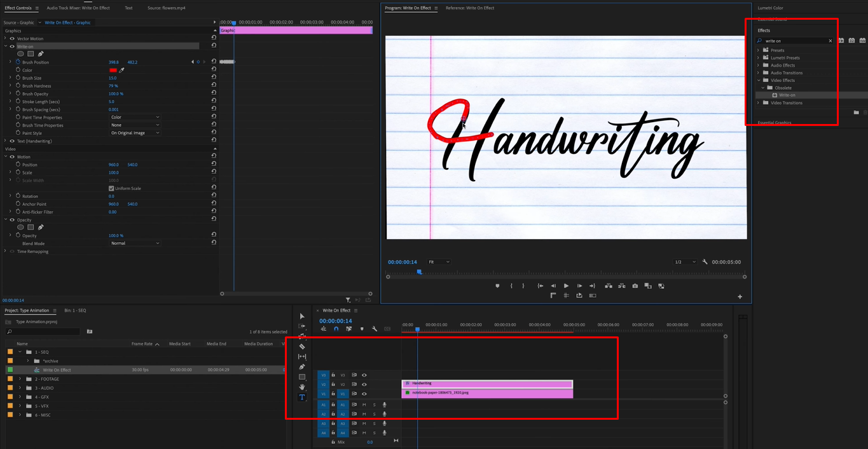Image resolution: width=868 pixels, height=449 pixels.
Task: Step forward one frame
Action: tap(579, 286)
